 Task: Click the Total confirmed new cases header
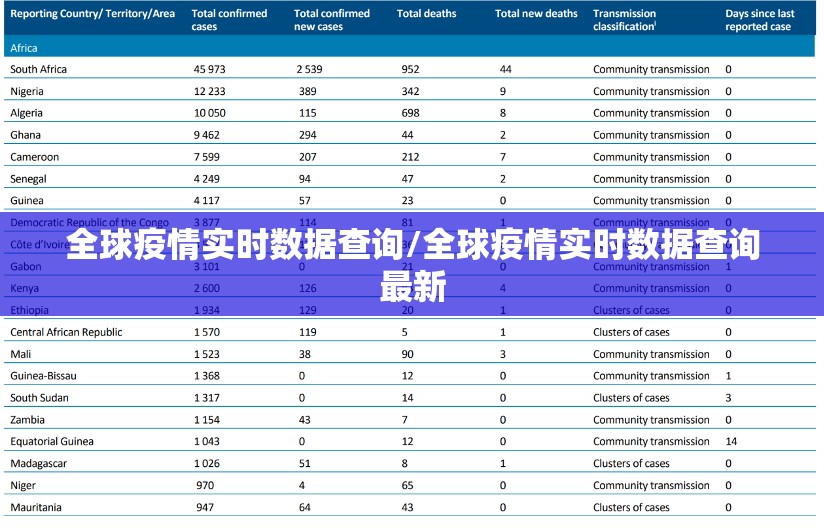331,20
